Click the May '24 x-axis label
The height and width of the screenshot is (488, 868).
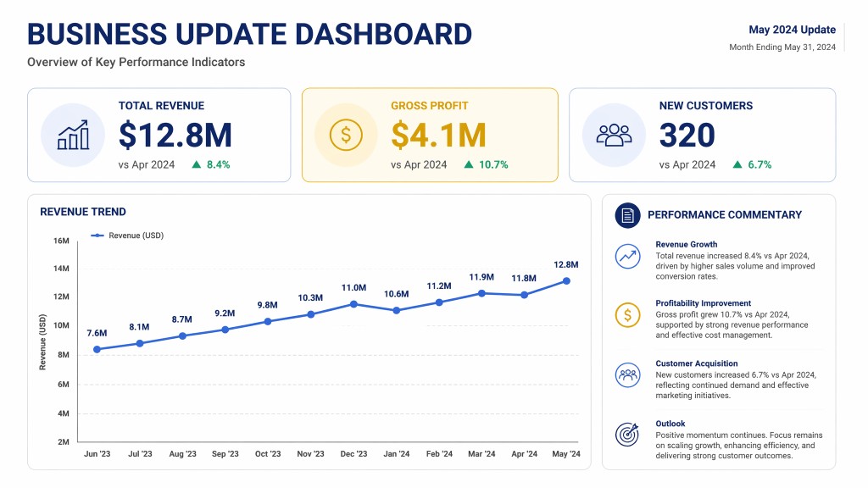click(566, 454)
